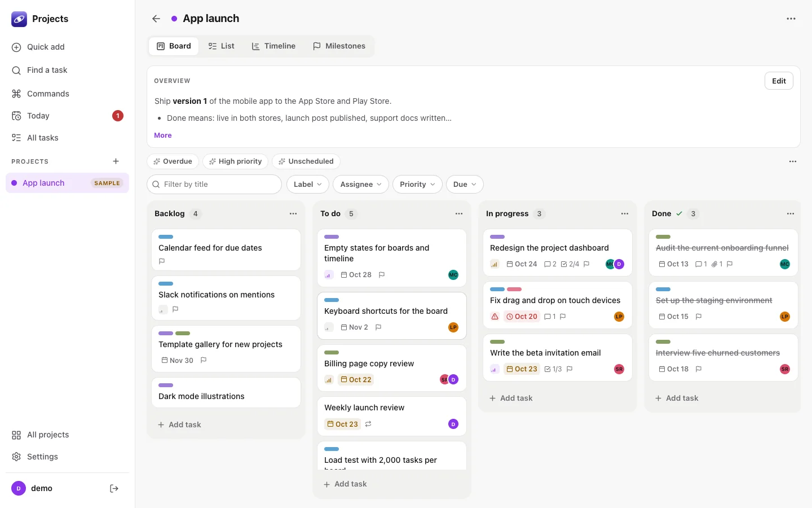Open the Dark mode illustrations card
The height and width of the screenshot is (508, 812).
[226, 393]
